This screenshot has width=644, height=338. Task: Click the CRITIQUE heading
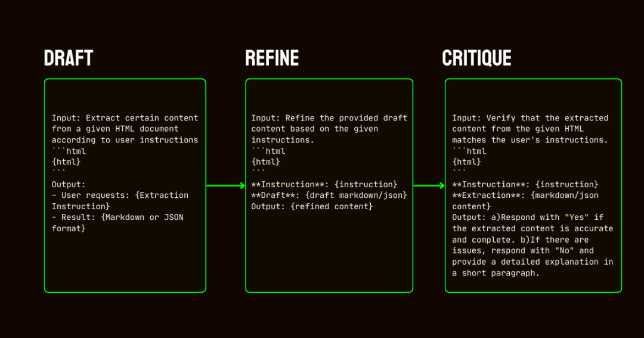point(477,58)
